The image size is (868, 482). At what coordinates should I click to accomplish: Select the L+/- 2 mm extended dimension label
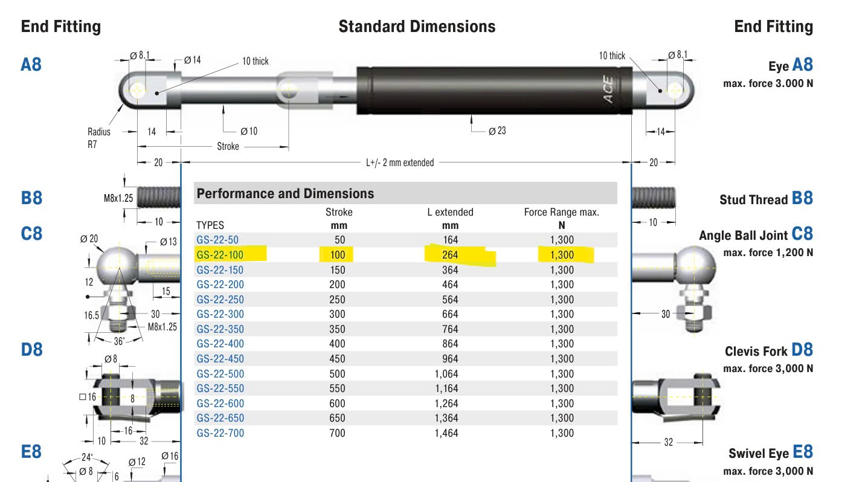click(x=400, y=162)
